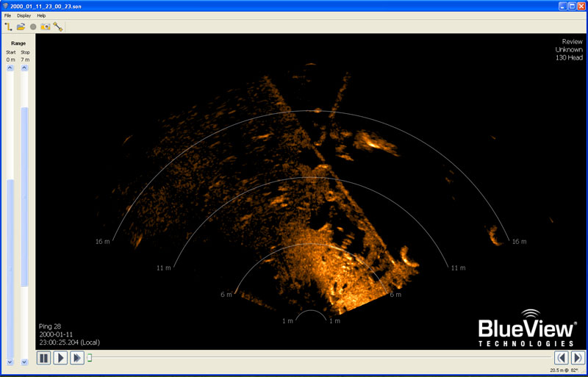This screenshot has height=377, width=588.
Task: Open the Help menu
Action: pyautogui.click(x=41, y=15)
